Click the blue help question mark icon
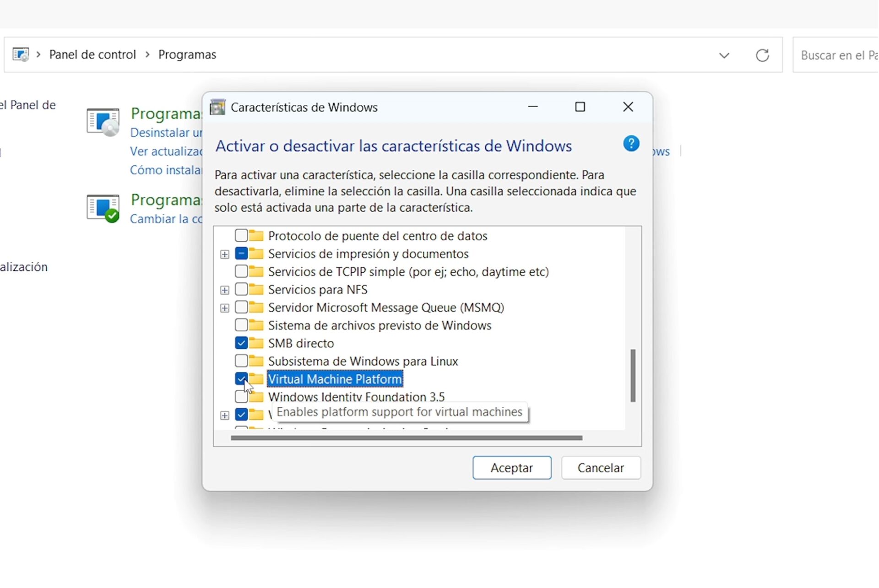Viewport: 879px width, 588px height. (631, 144)
